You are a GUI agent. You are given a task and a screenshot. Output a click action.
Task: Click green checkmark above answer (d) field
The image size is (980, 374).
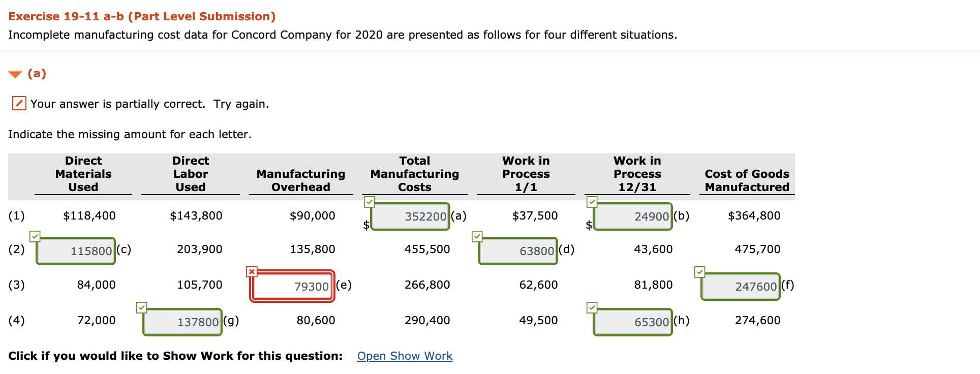point(477,236)
